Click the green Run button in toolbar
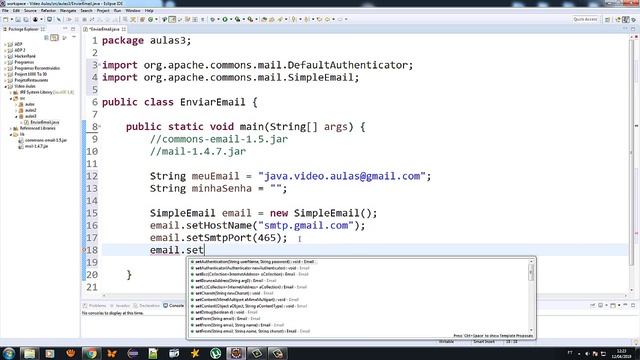 [225, 19]
